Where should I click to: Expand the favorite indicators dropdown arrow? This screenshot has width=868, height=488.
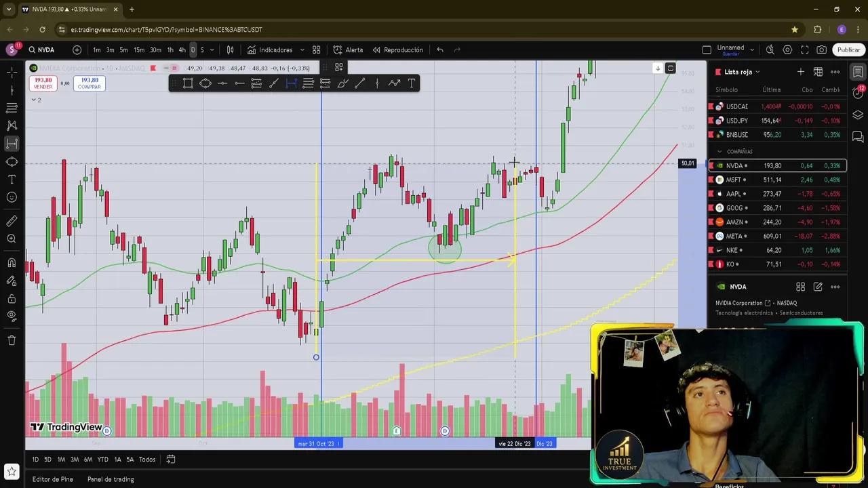(x=302, y=49)
